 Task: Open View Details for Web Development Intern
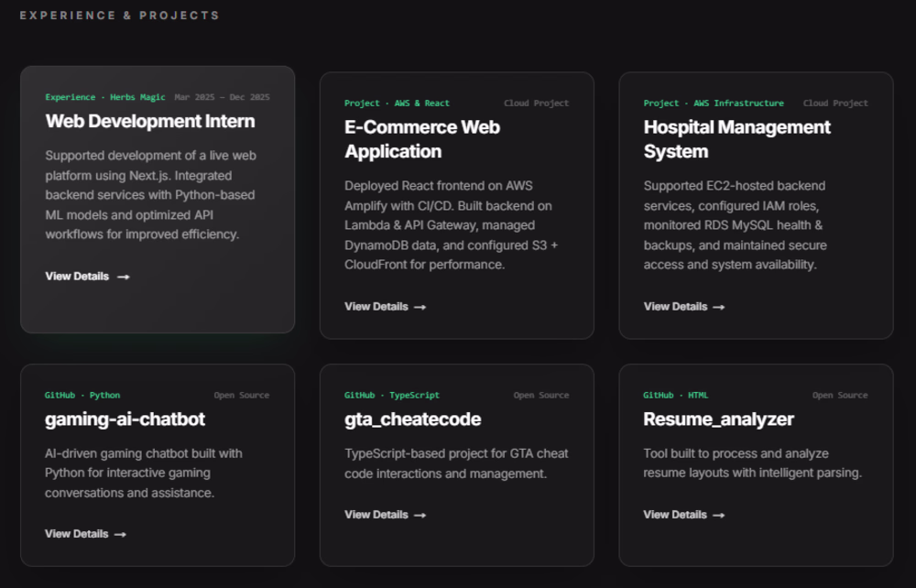tap(78, 277)
